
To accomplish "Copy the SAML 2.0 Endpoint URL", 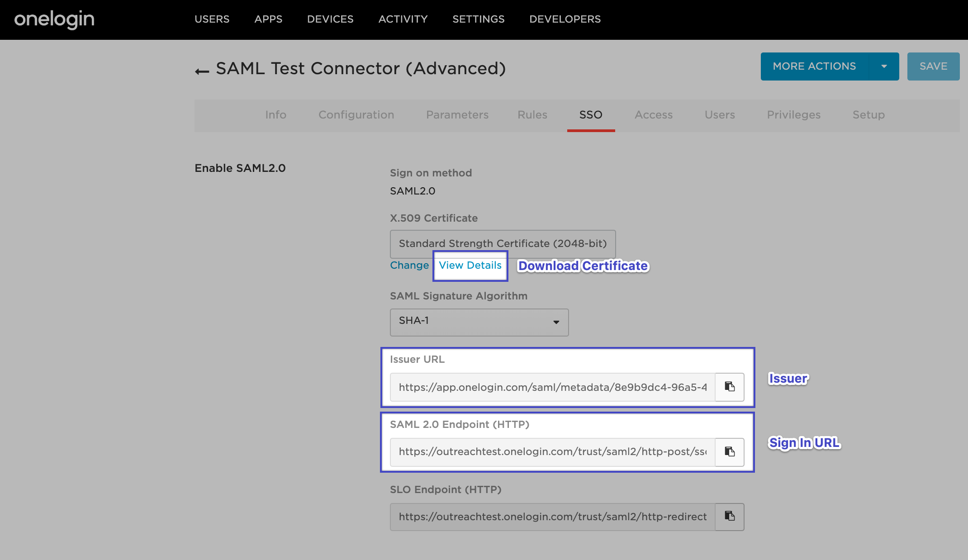I will [x=729, y=452].
